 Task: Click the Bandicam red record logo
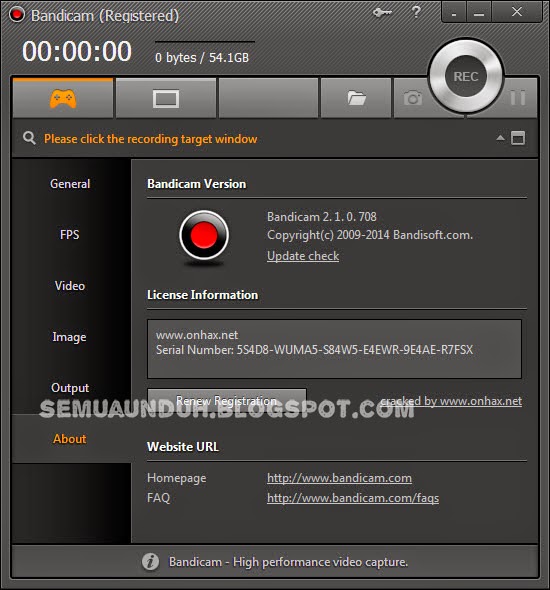tap(204, 235)
